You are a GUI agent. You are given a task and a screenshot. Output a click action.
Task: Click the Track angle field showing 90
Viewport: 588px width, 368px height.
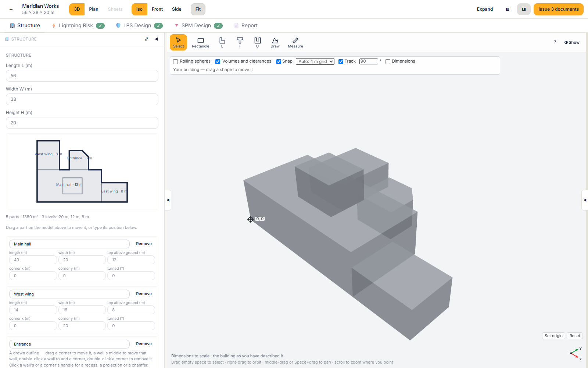[369, 61]
